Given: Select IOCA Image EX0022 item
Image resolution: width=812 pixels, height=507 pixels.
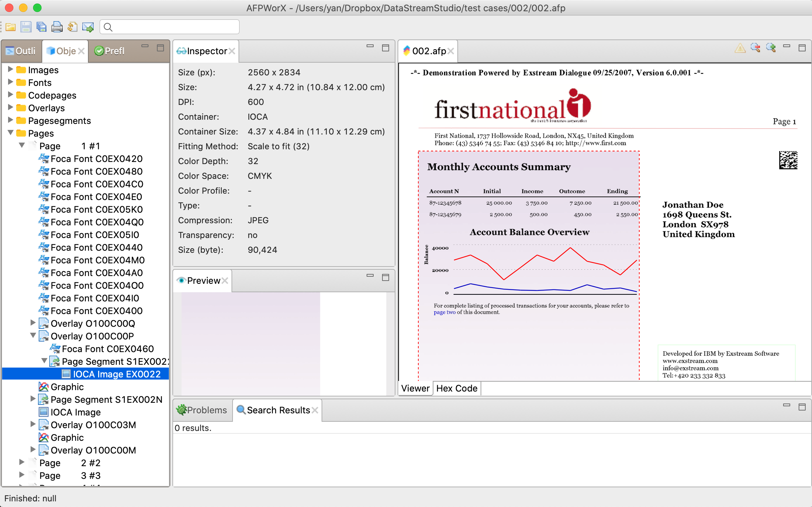Looking at the screenshot, I should pyautogui.click(x=117, y=374).
